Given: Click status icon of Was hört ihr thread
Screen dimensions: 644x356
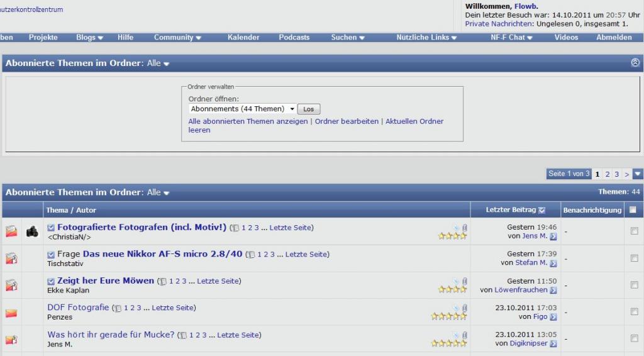Looking at the screenshot, I should click(11, 340).
